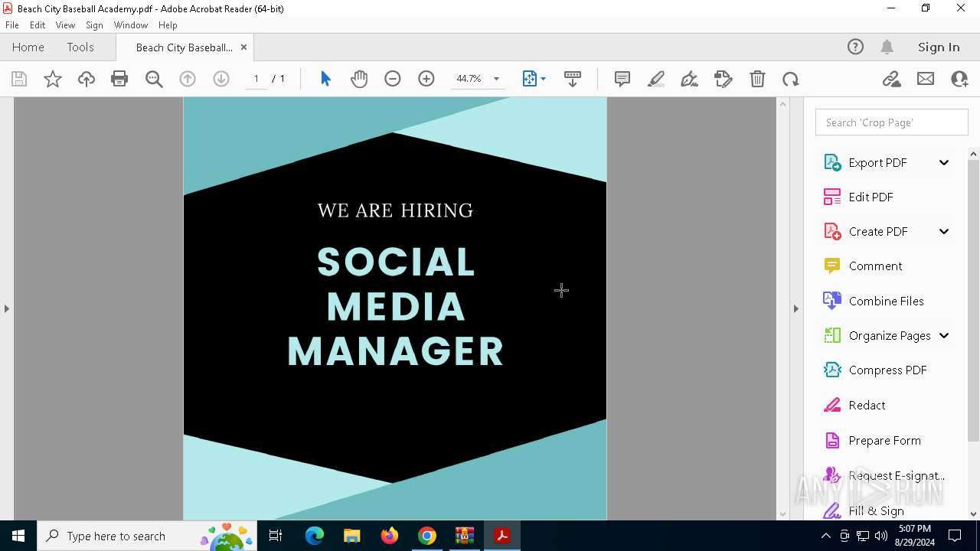Open the Edit menu

[38, 25]
